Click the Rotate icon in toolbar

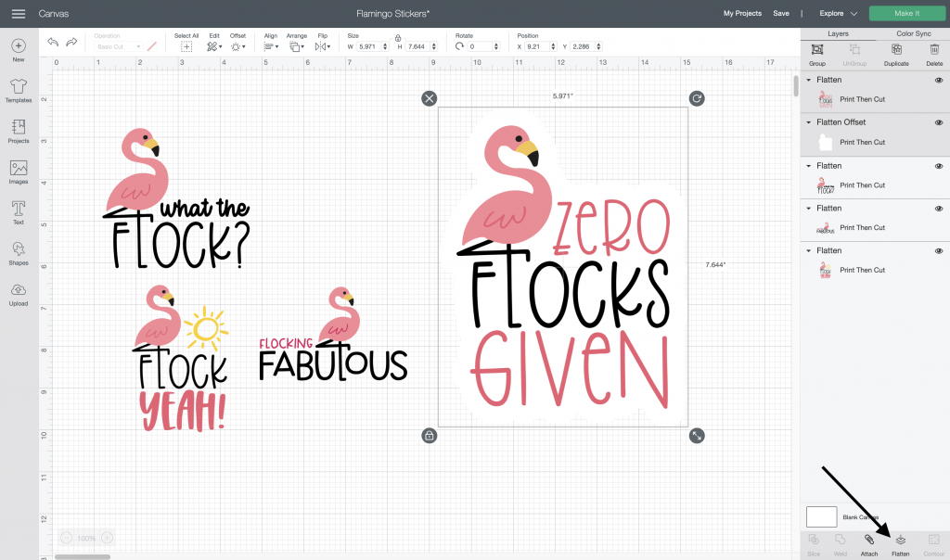(459, 46)
